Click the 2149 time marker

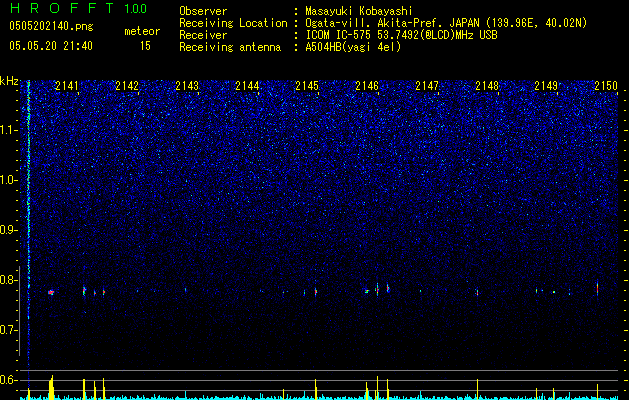click(x=547, y=85)
